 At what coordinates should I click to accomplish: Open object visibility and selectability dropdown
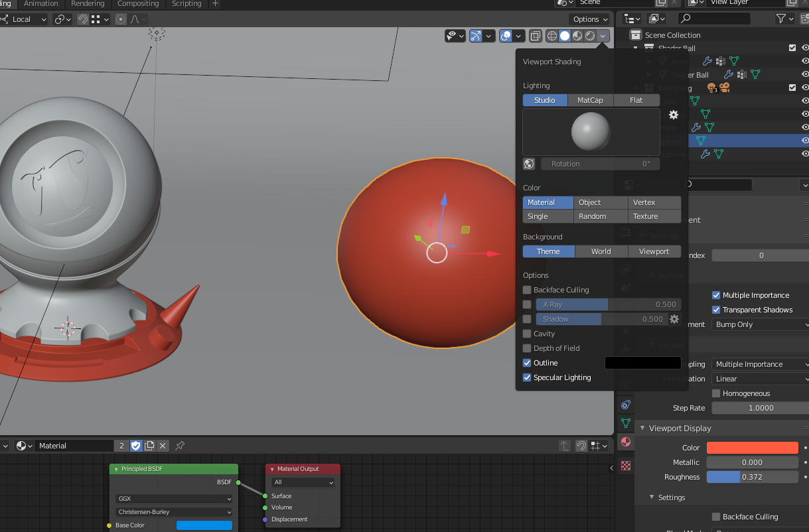pyautogui.click(x=455, y=36)
